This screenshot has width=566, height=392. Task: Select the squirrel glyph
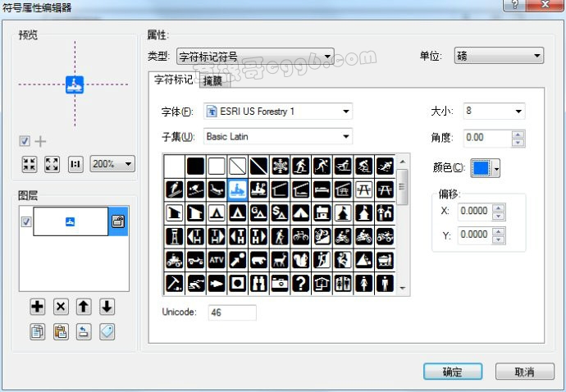[301, 260]
